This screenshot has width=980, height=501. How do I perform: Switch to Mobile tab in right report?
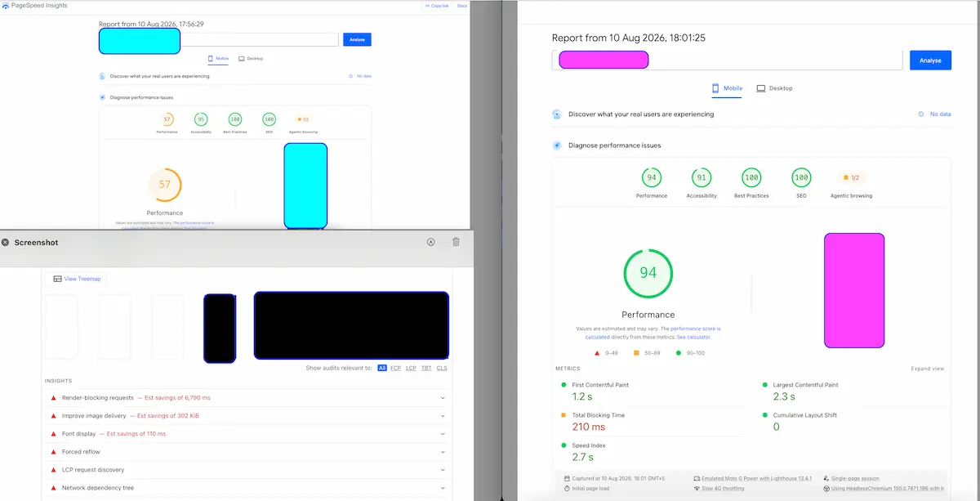coord(727,88)
